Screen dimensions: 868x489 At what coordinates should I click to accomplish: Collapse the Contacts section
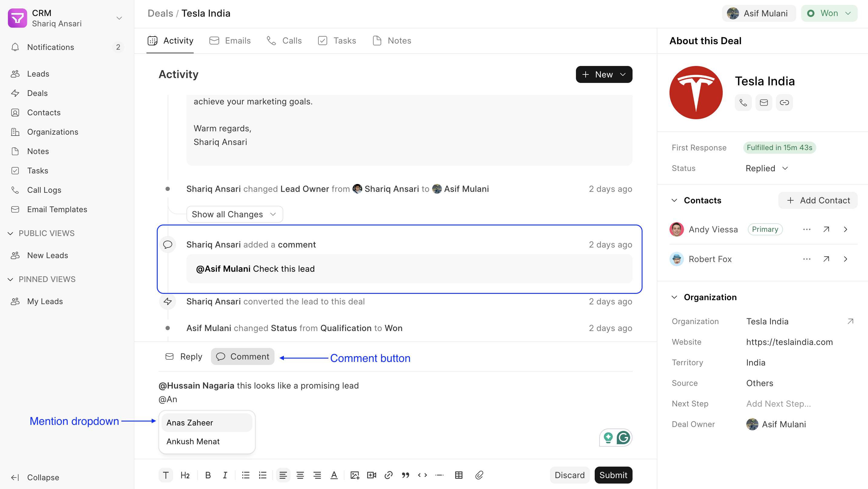click(x=674, y=200)
